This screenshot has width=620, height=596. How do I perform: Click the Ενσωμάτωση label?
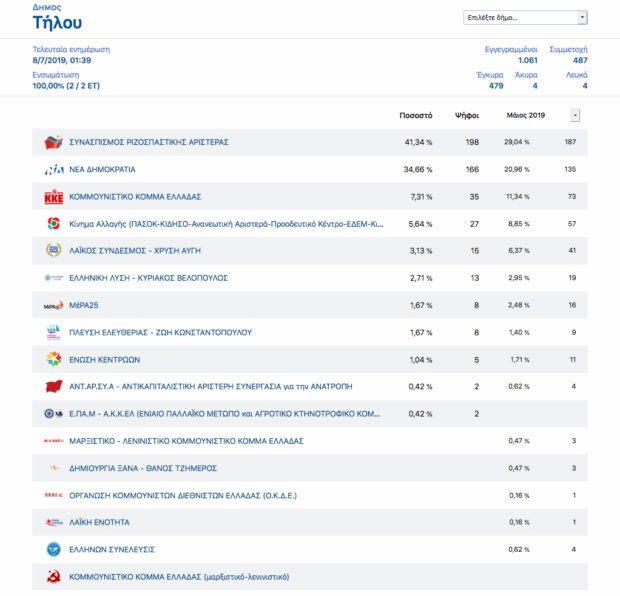tap(56, 75)
